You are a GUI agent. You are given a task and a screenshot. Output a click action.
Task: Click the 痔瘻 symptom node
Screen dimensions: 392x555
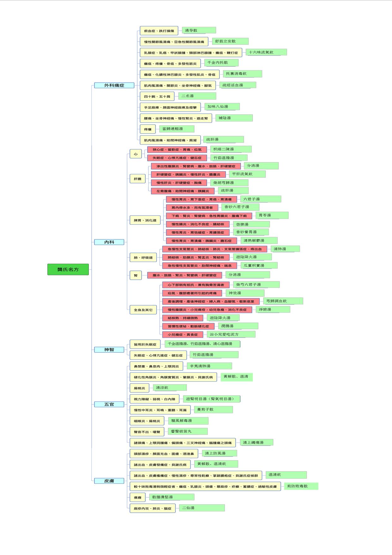coord(148,129)
